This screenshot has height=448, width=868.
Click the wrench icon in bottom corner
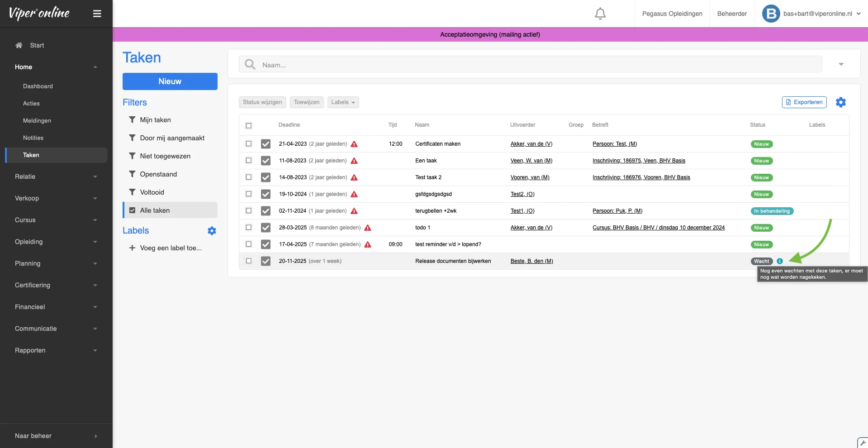click(863, 443)
